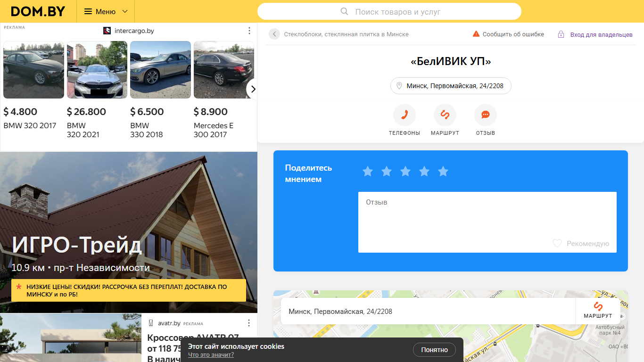Screen dimensions: 644x362
Task: Click the hamburger menu icon
Action: (x=88, y=11)
